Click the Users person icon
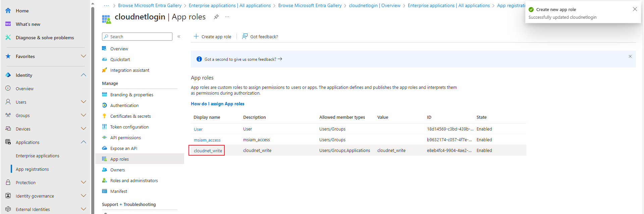 [x=8, y=102]
